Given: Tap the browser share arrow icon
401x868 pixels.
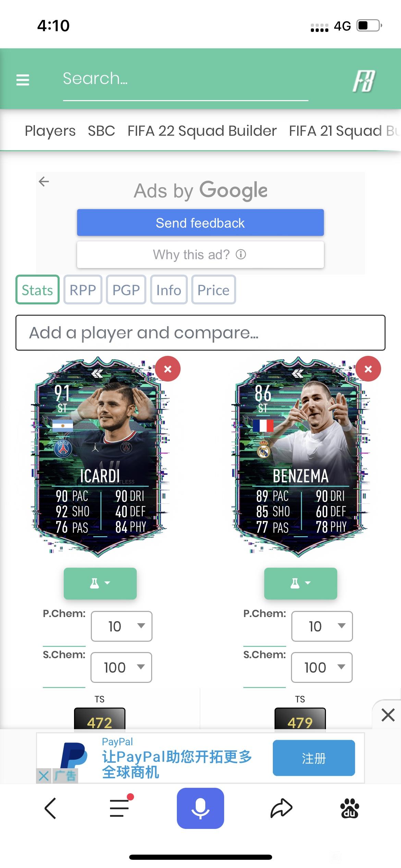Looking at the screenshot, I should tap(281, 808).
